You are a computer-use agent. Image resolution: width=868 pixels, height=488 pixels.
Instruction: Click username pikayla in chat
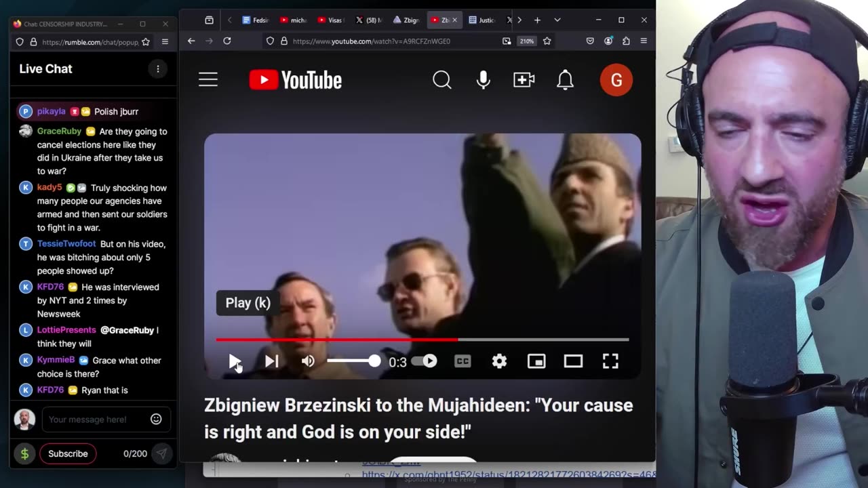(x=52, y=111)
